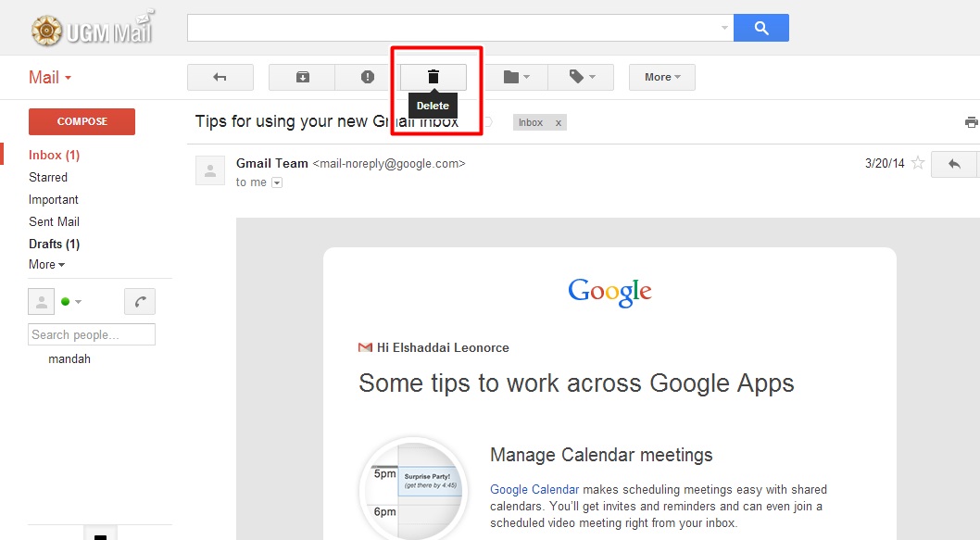
Task: Click the COMPOSE button
Action: pos(82,121)
